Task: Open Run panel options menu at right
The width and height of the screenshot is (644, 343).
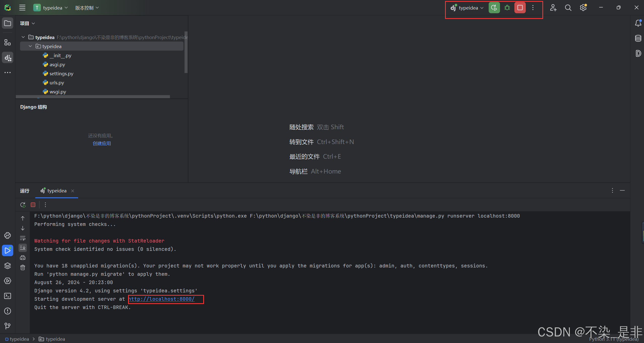Action: [612, 190]
